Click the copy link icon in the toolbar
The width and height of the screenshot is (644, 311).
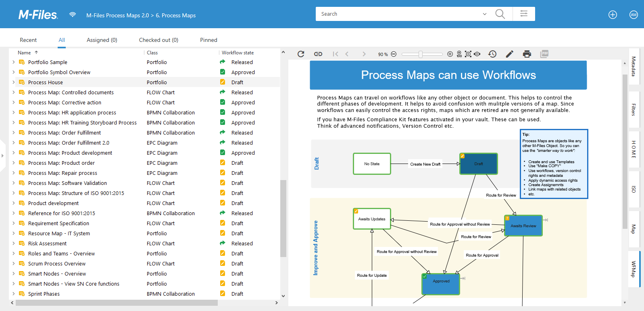[x=318, y=54]
